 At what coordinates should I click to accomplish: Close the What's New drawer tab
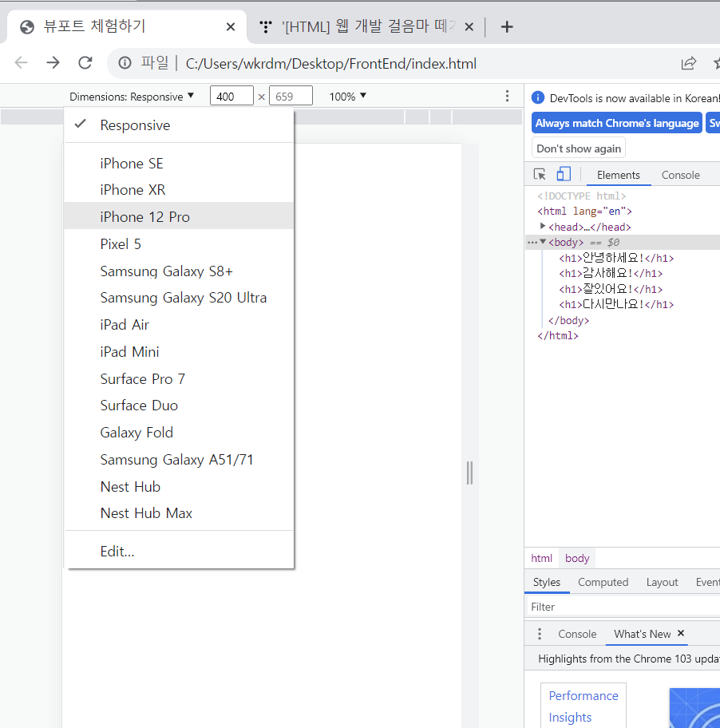681,633
